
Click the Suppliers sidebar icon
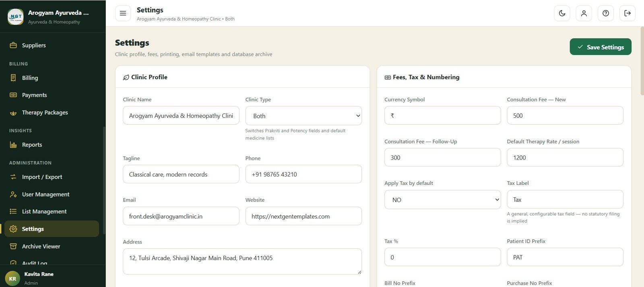click(13, 45)
